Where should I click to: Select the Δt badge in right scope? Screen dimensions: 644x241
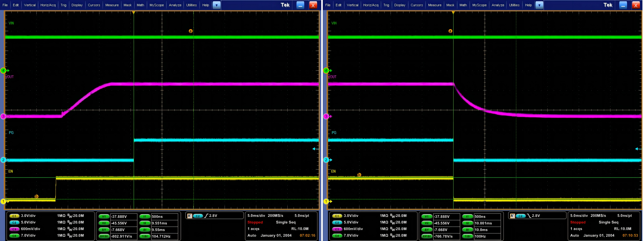click(467, 230)
